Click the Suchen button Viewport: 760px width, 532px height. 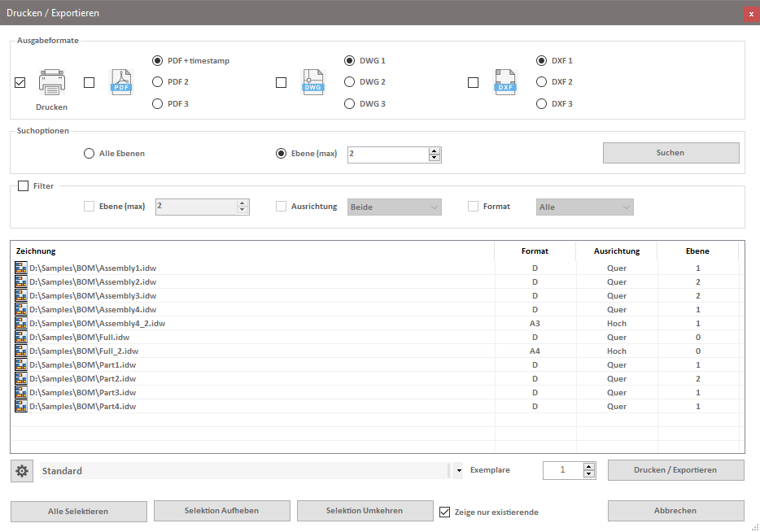[670, 153]
